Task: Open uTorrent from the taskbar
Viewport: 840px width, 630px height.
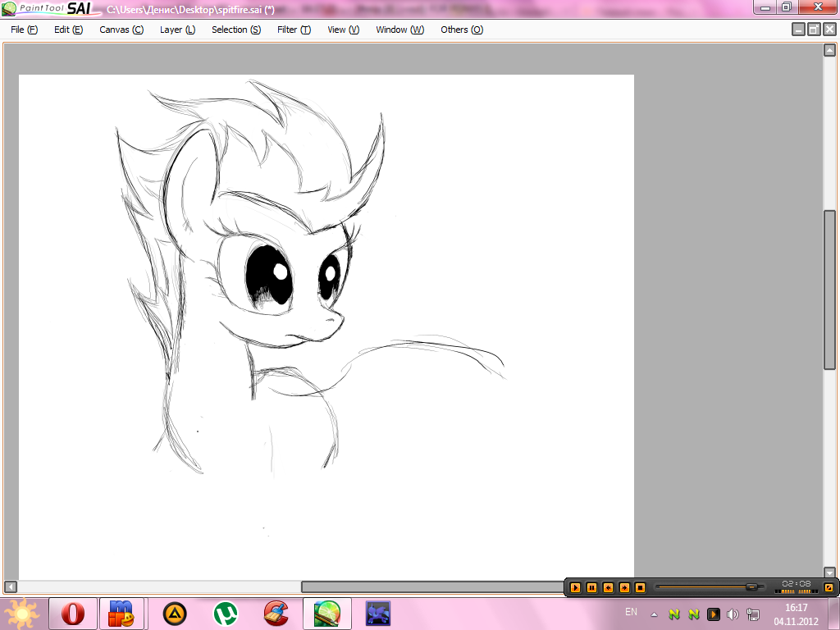Action: click(226, 614)
